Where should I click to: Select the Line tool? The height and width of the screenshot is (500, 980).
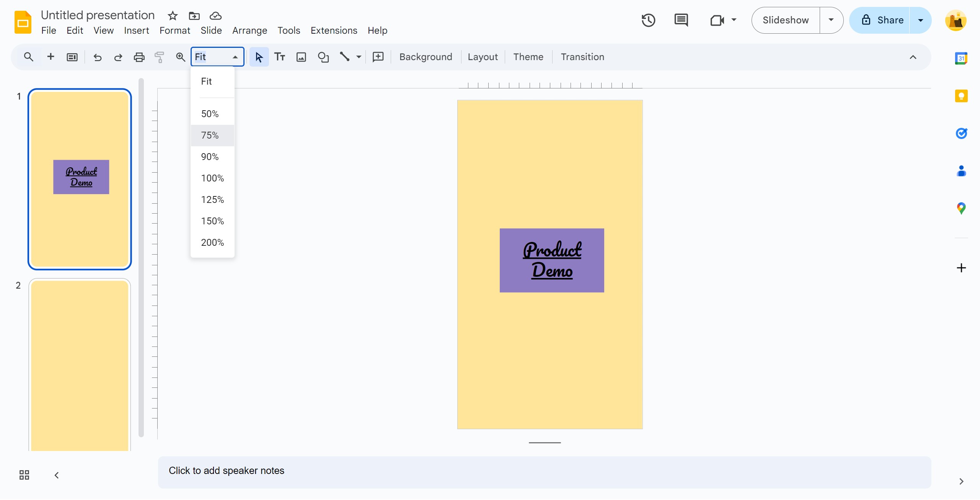345,57
